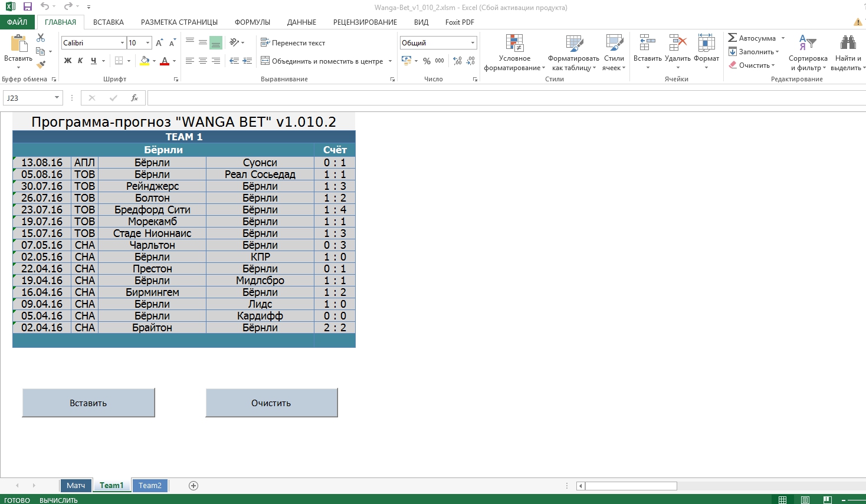This screenshot has width=866, height=504.
Task: Open the Calibri font name dropdown
Action: pos(122,42)
